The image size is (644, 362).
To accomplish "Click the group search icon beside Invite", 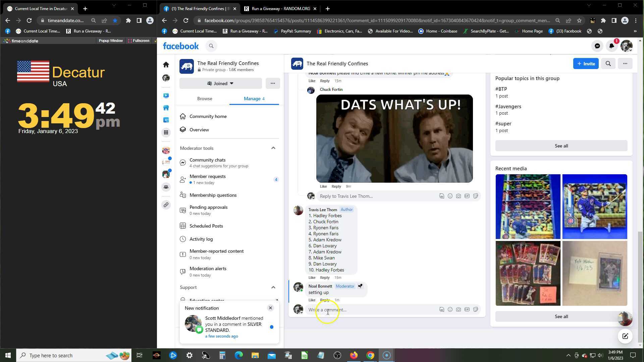I will (608, 64).
